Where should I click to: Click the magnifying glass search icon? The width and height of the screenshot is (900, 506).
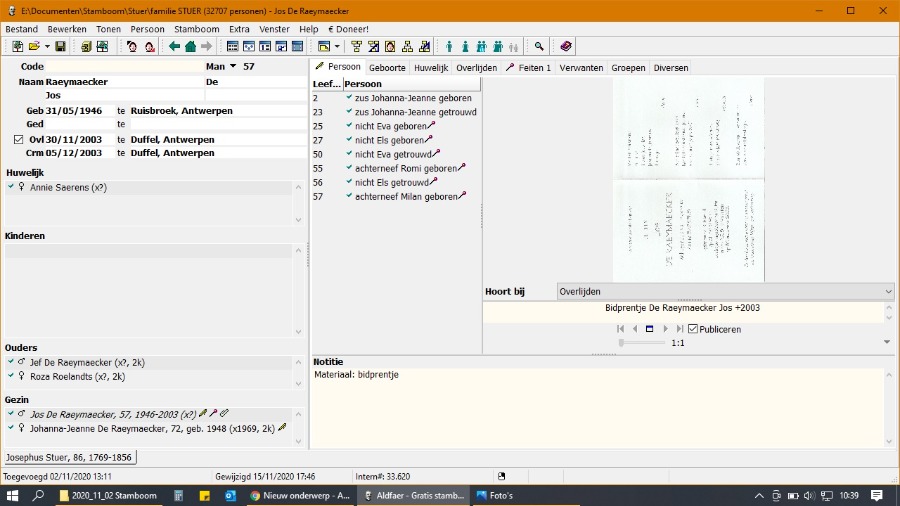539,47
